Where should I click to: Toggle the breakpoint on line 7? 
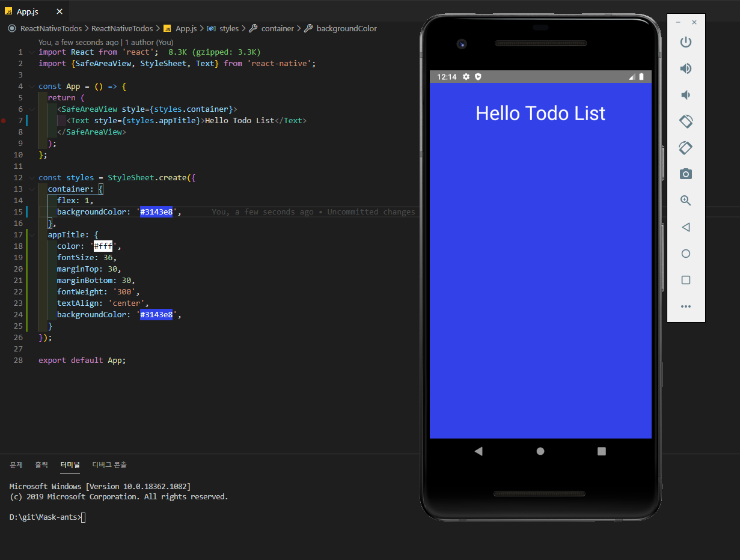tap(4, 120)
